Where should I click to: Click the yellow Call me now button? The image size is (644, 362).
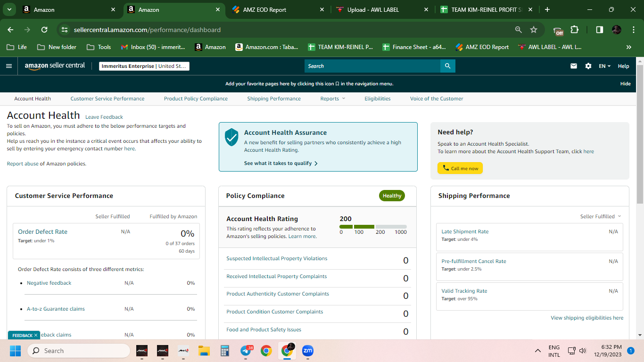[460, 168]
